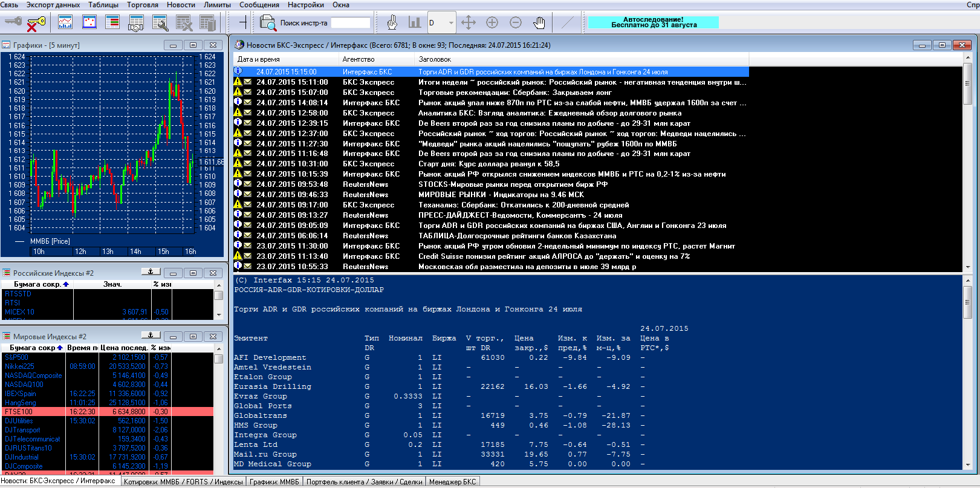980x488 pixels.
Task: Click the Поиск инстр-та search field
Action: point(351,23)
